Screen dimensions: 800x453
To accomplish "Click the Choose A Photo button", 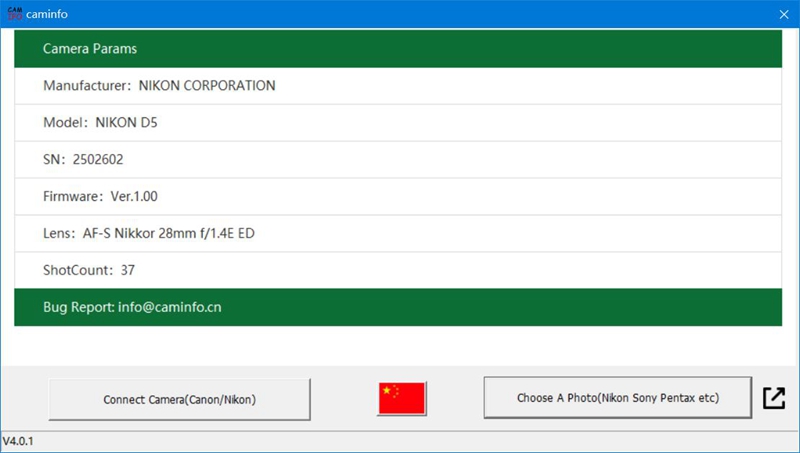I will point(617,397).
